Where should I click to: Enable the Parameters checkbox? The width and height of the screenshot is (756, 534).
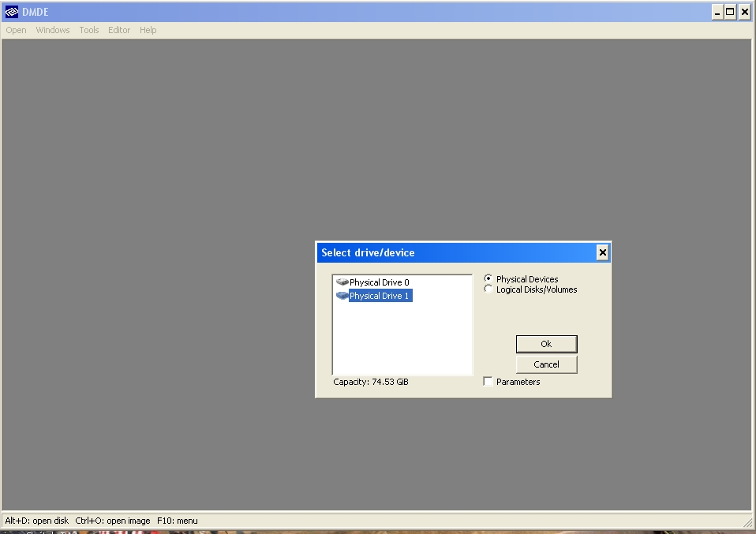[x=488, y=381]
